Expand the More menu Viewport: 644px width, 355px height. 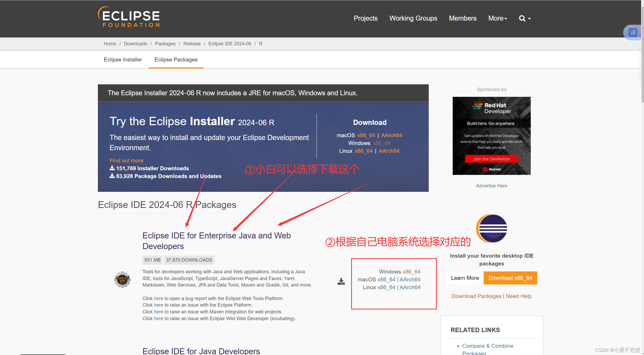coord(498,18)
